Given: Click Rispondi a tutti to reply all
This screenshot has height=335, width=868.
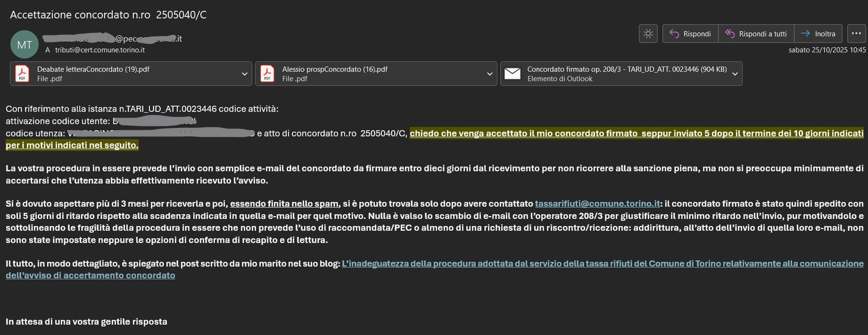Looking at the screenshot, I should pos(756,34).
